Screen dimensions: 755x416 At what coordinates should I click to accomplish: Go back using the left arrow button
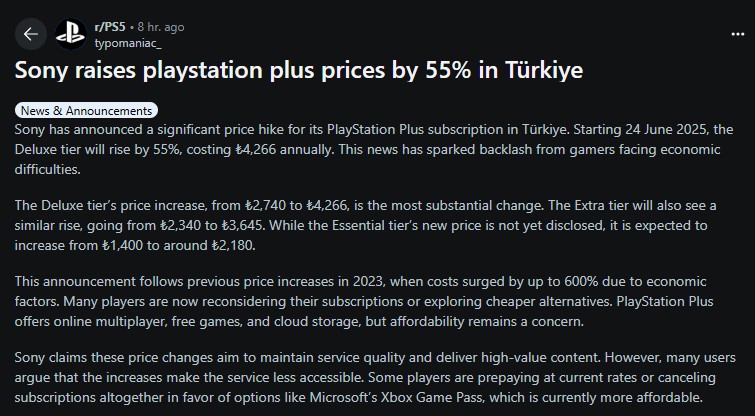click(31, 34)
